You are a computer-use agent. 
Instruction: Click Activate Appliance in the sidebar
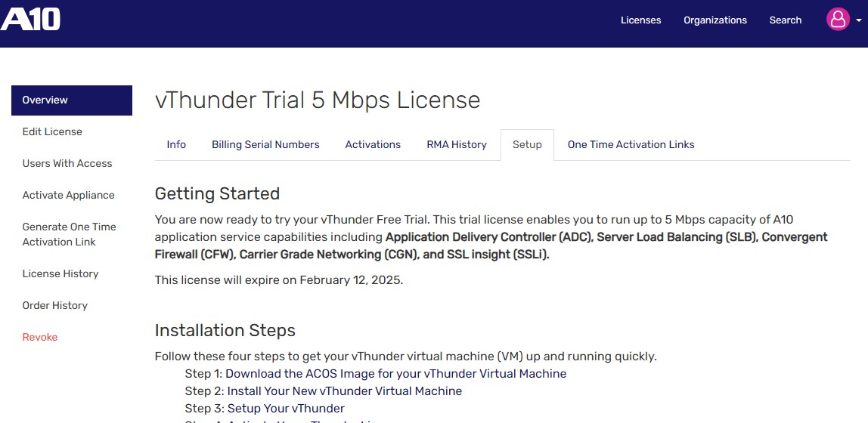click(68, 195)
